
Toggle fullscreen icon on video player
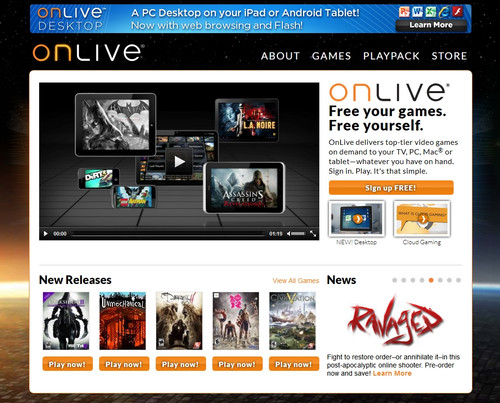point(313,234)
